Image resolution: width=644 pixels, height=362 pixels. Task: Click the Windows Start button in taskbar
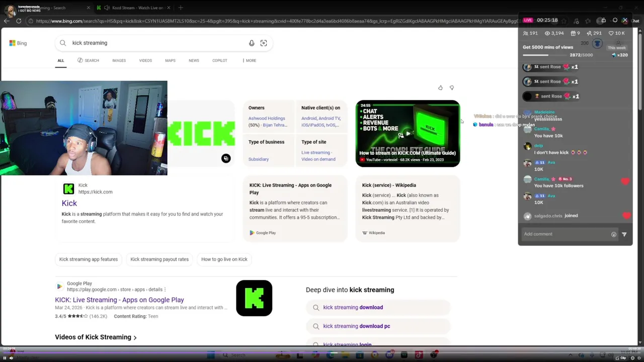[211, 355]
